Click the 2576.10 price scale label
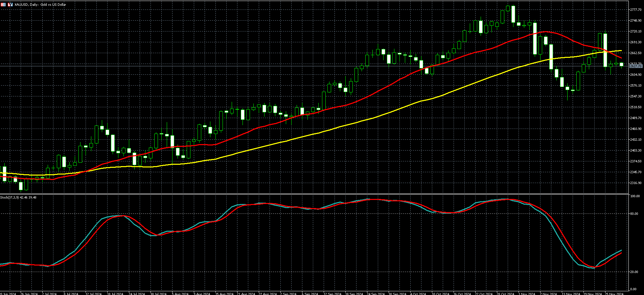Image resolution: width=644 pixels, height=295 pixels. (636, 86)
